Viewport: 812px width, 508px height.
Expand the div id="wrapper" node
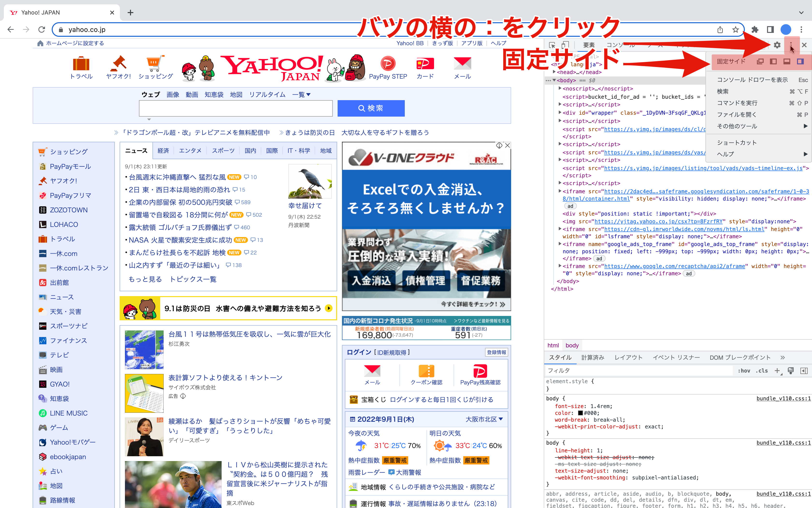point(560,112)
